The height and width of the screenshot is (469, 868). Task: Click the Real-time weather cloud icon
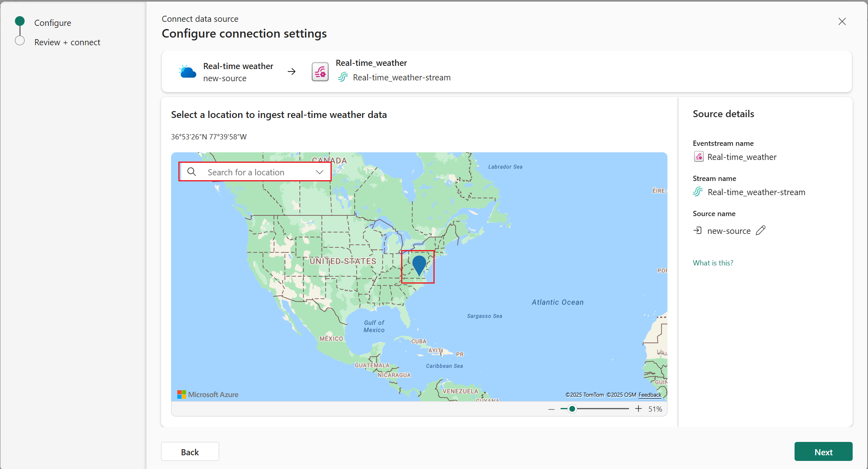pos(187,72)
